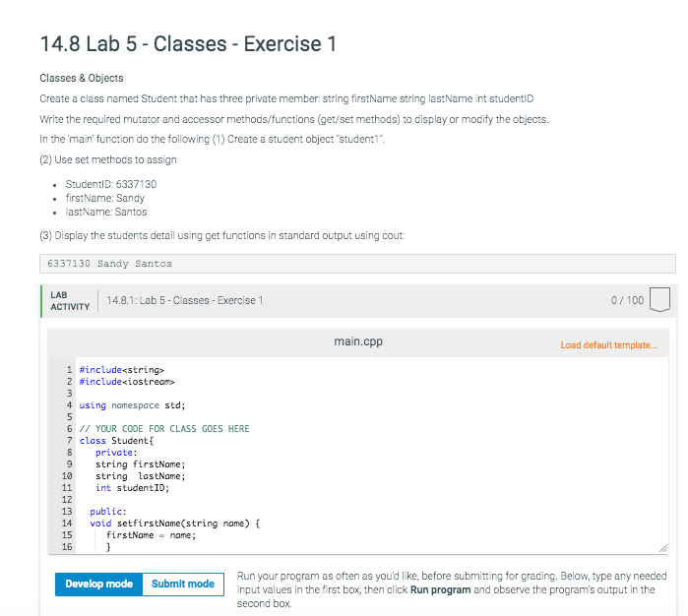This screenshot has height=616, width=688.
Task: Place cursor on 'using namespace std;' line
Action: [132, 405]
